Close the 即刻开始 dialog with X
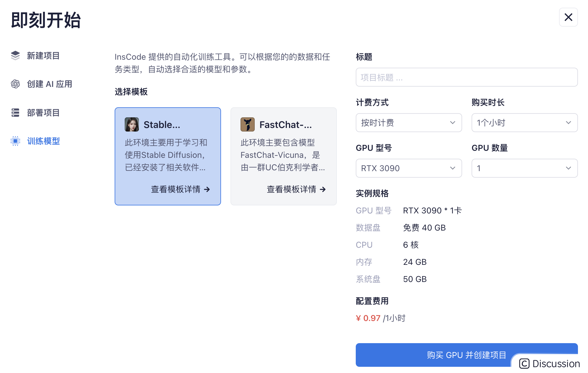The width and height of the screenshot is (588, 373). pyautogui.click(x=568, y=17)
